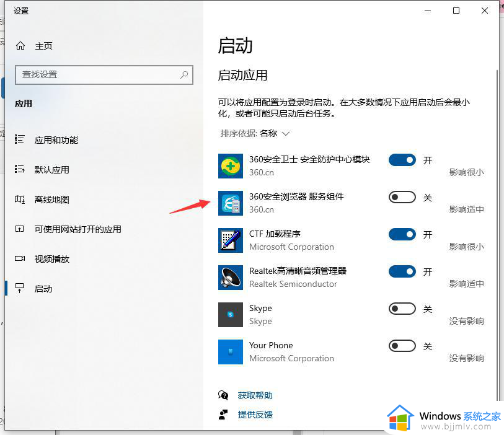Click the 视频播放 camera icon
504x435 pixels.
pyautogui.click(x=20, y=258)
